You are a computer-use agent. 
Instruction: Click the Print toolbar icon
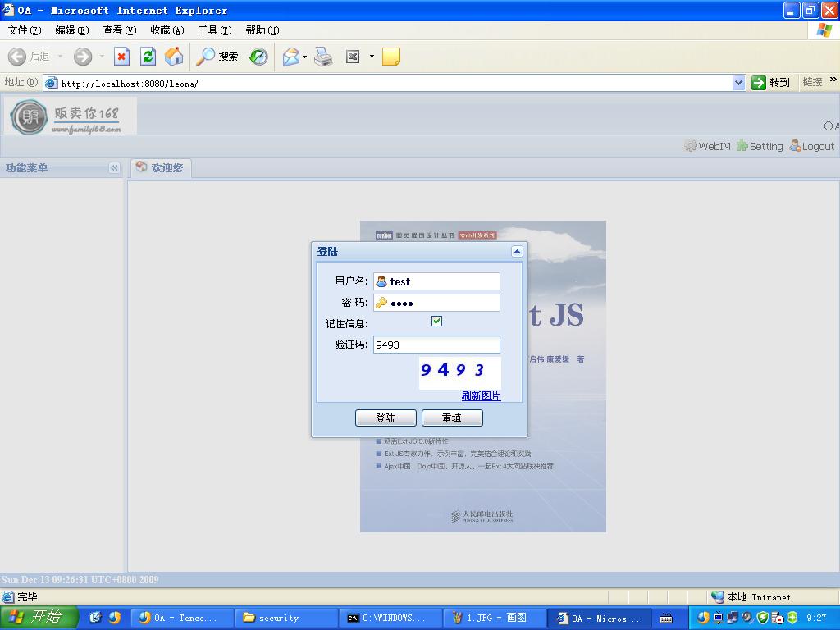(x=324, y=57)
